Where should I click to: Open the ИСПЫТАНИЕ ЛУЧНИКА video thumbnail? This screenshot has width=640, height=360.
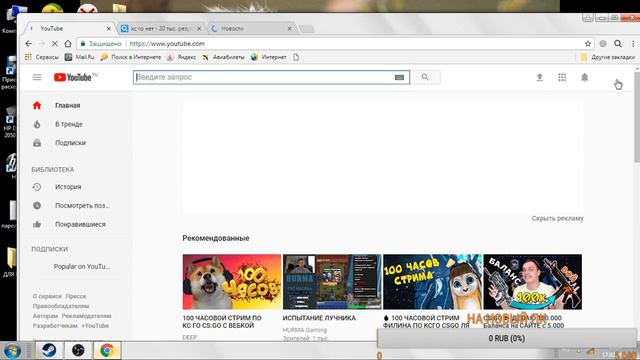tap(332, 282)
